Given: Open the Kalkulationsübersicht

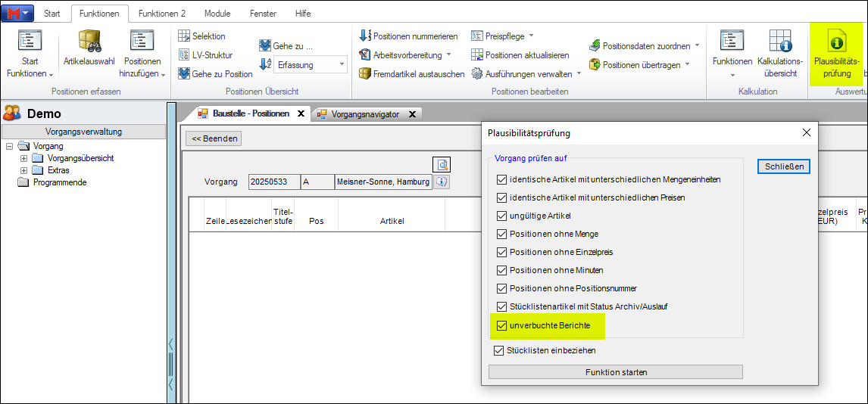Looking at the screenshot, I should [780, 53].
